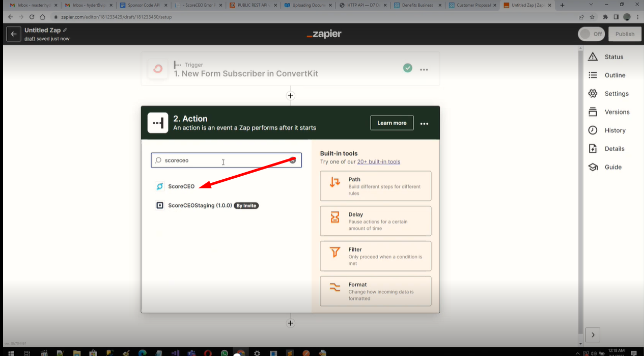Edit the Untitled Zap name pencil icon

[65, 30]
